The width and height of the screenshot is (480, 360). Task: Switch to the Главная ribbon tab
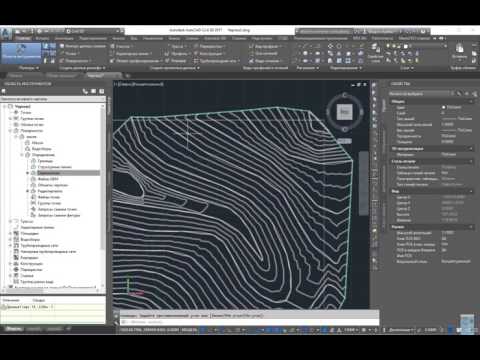23,39
